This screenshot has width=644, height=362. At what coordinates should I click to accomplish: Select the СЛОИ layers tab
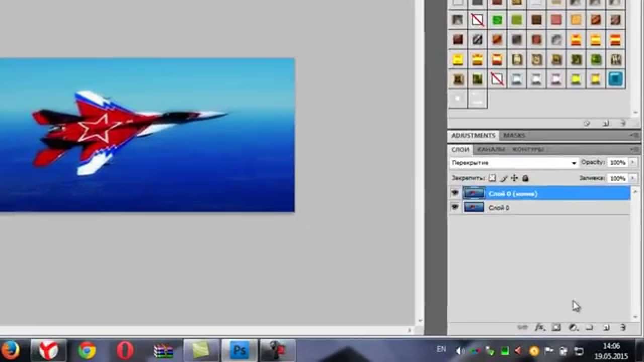pos(460,149)
